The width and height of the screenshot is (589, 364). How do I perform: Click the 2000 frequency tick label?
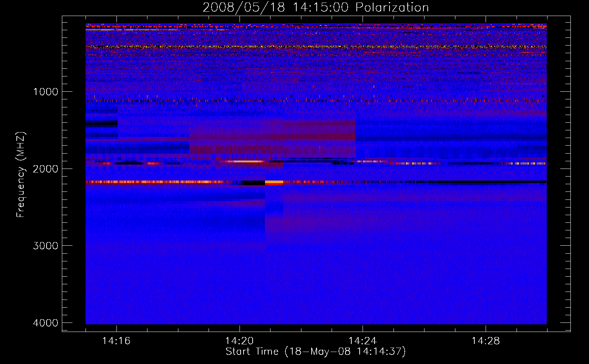click(x=46, y=169)
